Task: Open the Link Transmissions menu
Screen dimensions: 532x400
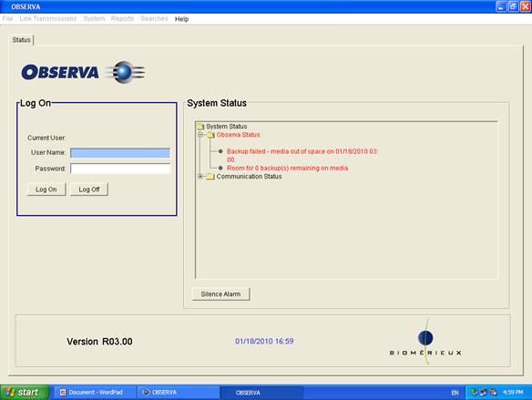Action: click(x=48, y=18)
